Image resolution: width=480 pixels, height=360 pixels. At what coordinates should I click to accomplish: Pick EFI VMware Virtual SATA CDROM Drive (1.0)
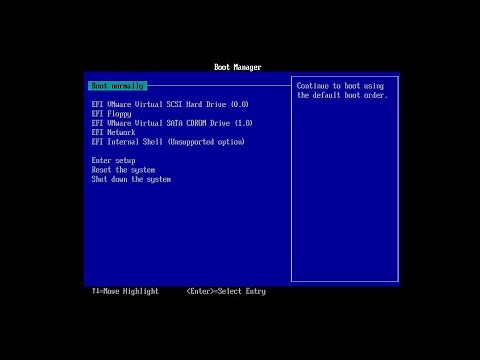(172, 123)
